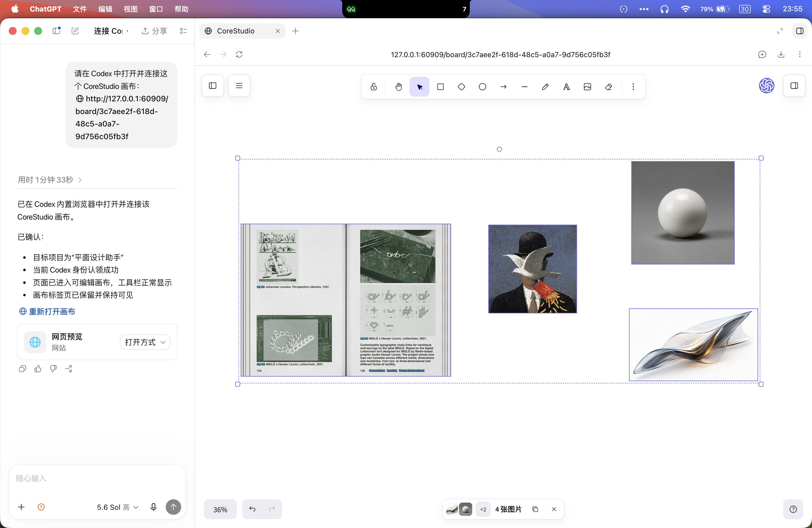Click the 分享 share button
This screenshot has width=812, height=528.
click(x=155, y=31)
